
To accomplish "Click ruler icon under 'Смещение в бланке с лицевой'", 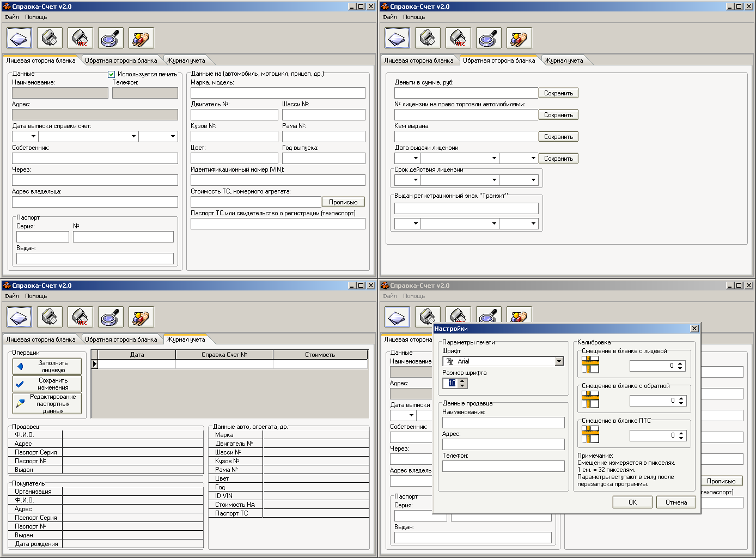I will (590, 365).
